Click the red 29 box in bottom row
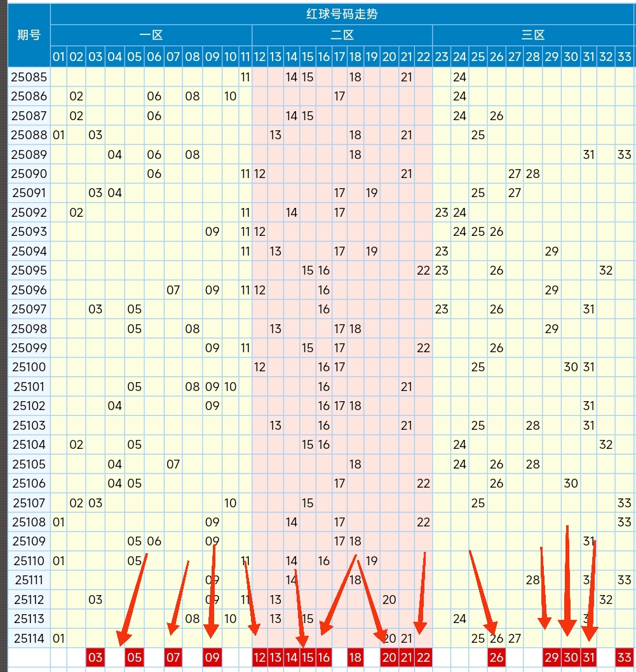Image resolution: width=636 pixels, height=672 pixels. pos(551,657)
